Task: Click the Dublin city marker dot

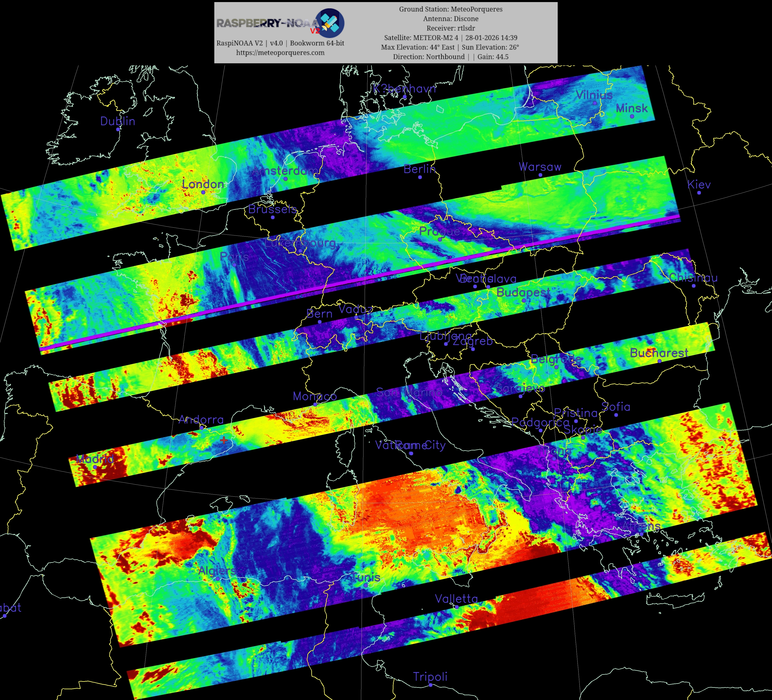Action: point(118,129)
